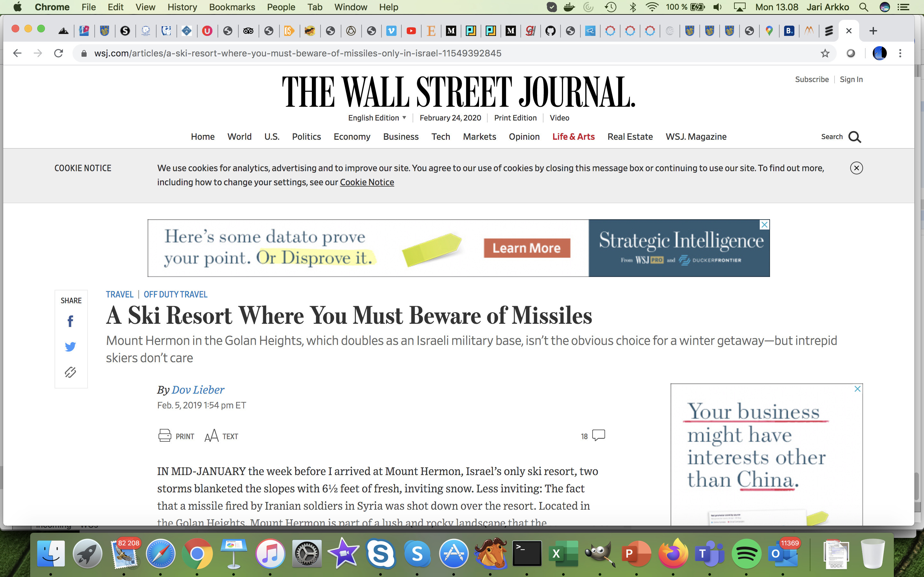Expand the English Edition dropdown
The height and width of the screenshot is (577, 924).
(377, 118)
